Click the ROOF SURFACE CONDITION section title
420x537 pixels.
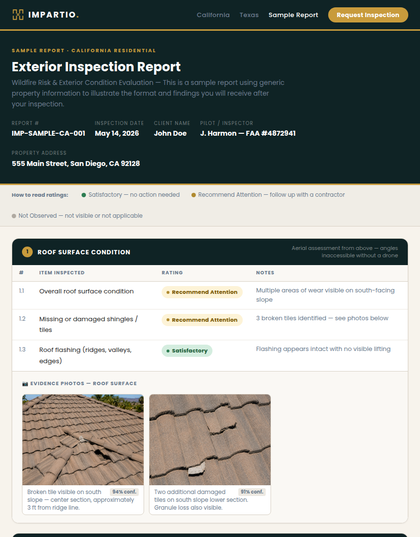[84, 252]
